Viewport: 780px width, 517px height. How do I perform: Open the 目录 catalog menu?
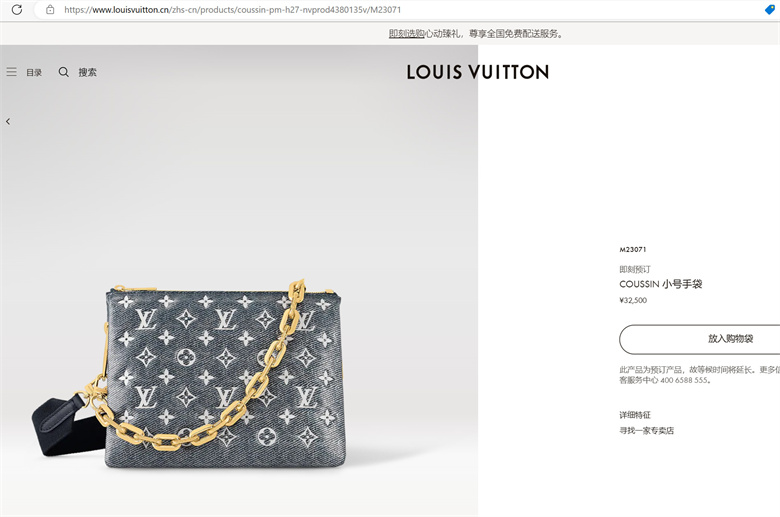pyautogui.click(x=34, y=73)
